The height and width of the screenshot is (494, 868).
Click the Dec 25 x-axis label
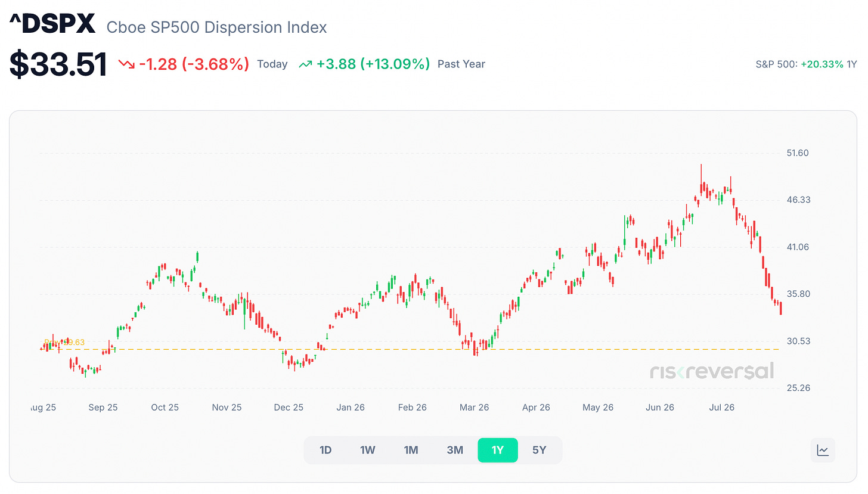point(289,408)
